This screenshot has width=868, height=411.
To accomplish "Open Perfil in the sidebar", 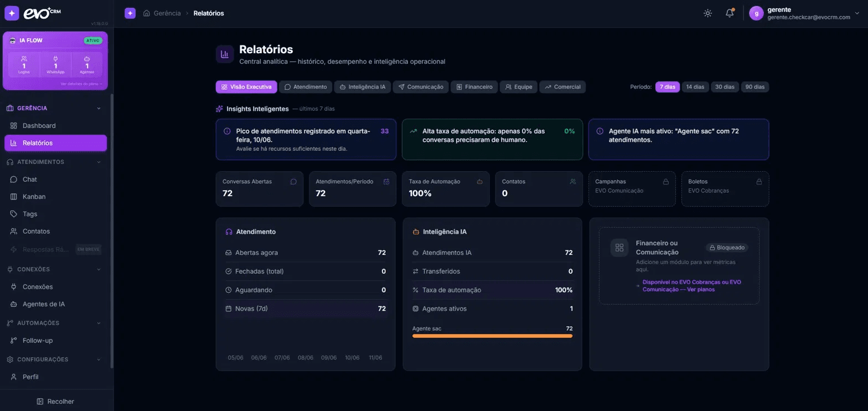I will (55, 377).
